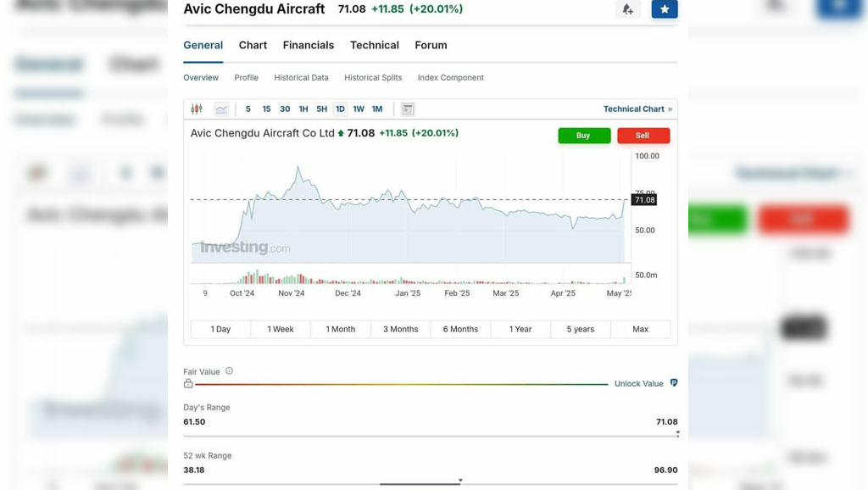Set chart range to 1 Month
The width and height of the screenshot is (868, 490).
(341, 329)
